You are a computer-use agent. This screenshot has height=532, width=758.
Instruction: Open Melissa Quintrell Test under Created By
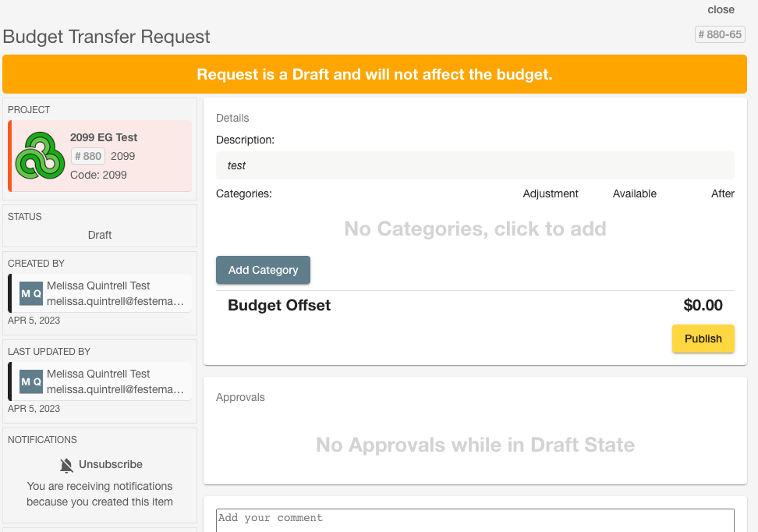click(100, 293)
